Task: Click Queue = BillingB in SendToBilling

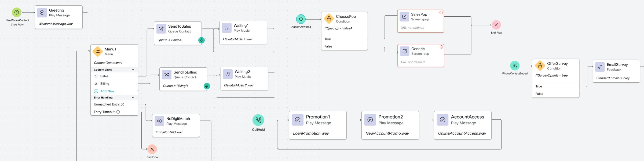Action: tap(175, 86)
